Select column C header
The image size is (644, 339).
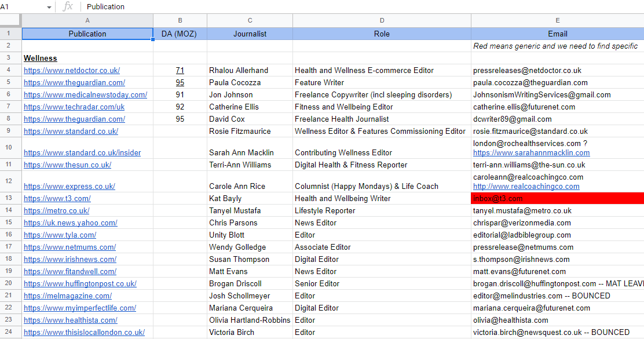(250, 20)
